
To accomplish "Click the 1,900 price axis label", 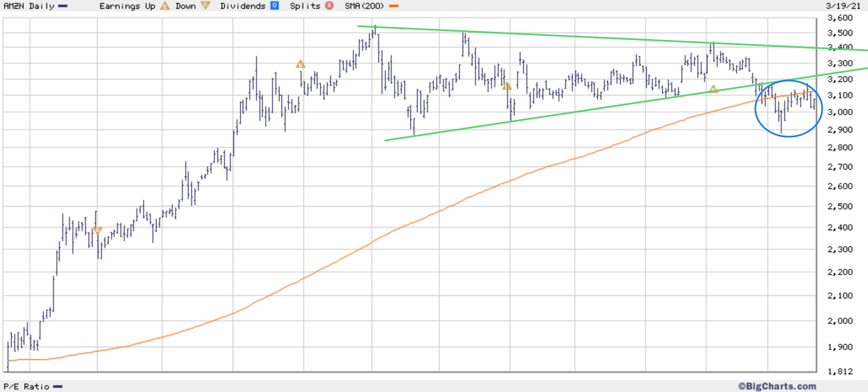I will (x=840, y=347).
